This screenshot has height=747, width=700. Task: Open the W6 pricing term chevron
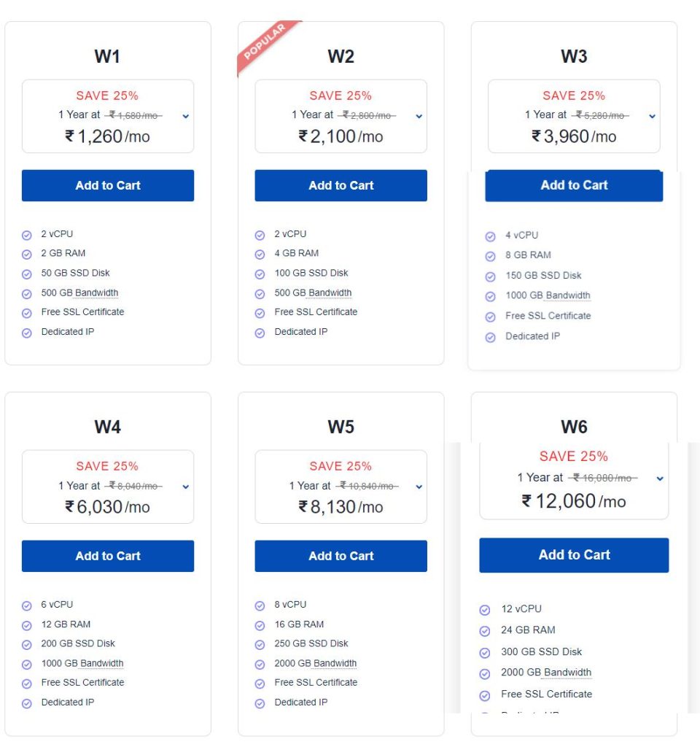[660, 479]
